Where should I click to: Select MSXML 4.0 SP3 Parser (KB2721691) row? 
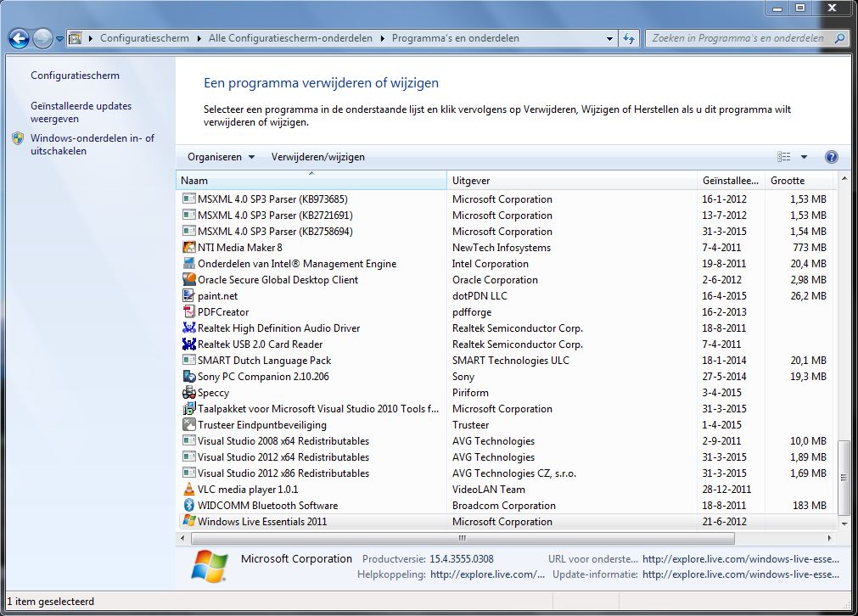(x=507, y=216)
